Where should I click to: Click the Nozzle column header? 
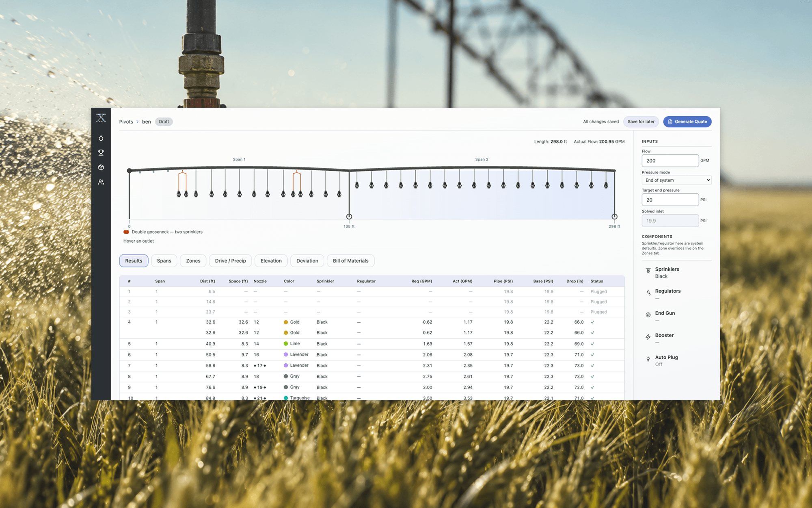pyautogui.click(x=260, y=281)
